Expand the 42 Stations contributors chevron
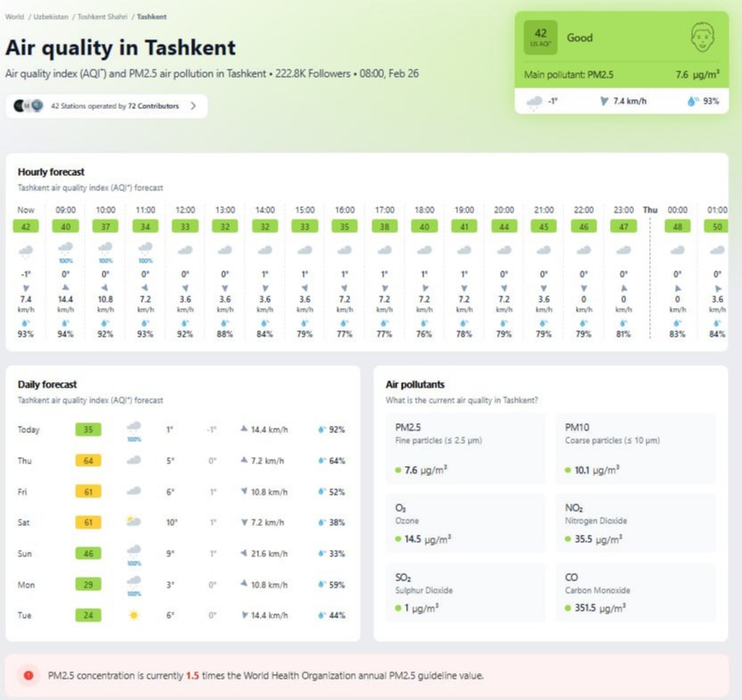Screen dimensions: 742x700 [x=194, y=106]
